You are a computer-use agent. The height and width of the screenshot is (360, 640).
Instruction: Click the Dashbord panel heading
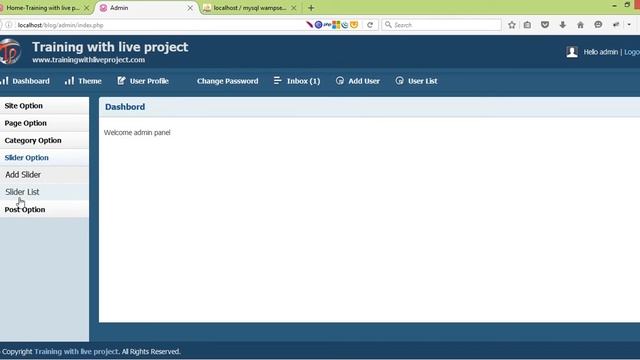coord(125,107)
